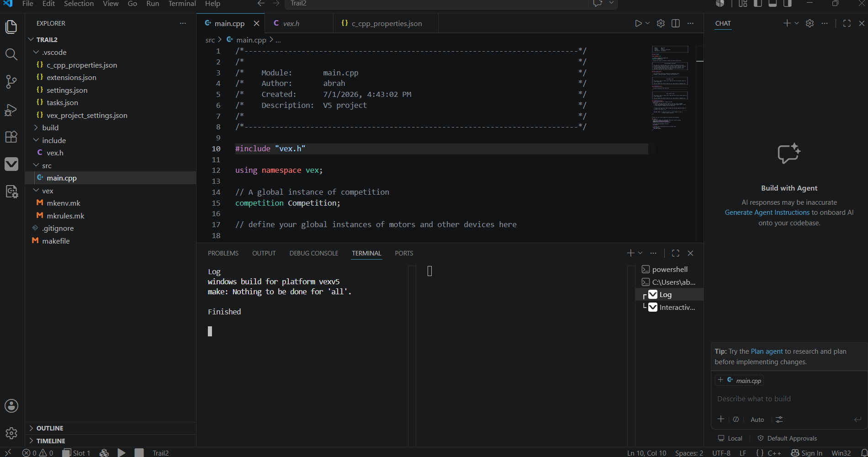
Task: Open the Accounts menu in activity bar
Action: (11, 406)
